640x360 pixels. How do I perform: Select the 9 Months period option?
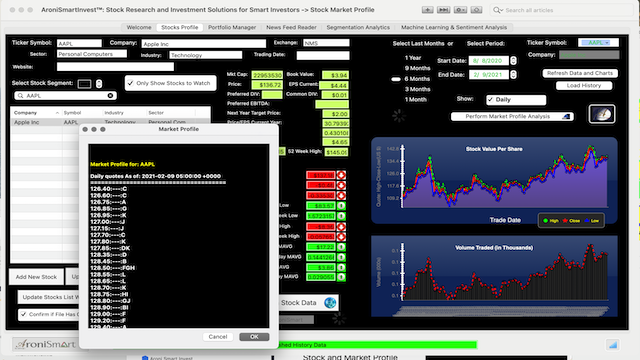tap(417, 68)
